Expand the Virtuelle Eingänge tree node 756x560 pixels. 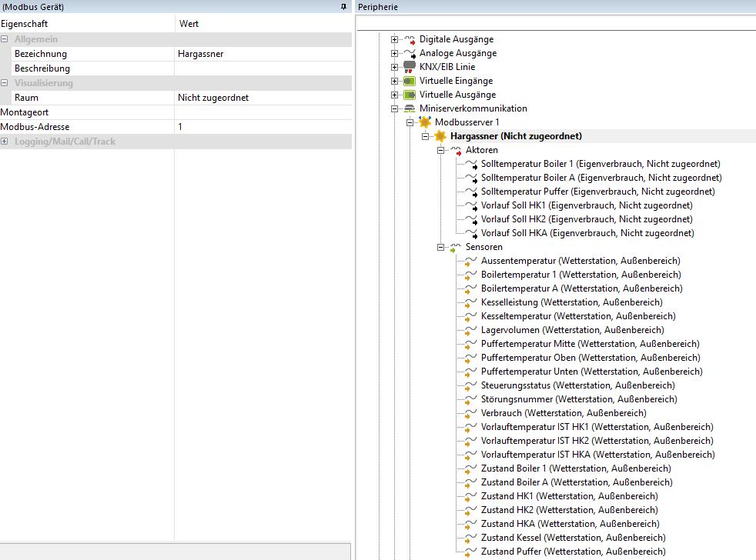(394, 81)
